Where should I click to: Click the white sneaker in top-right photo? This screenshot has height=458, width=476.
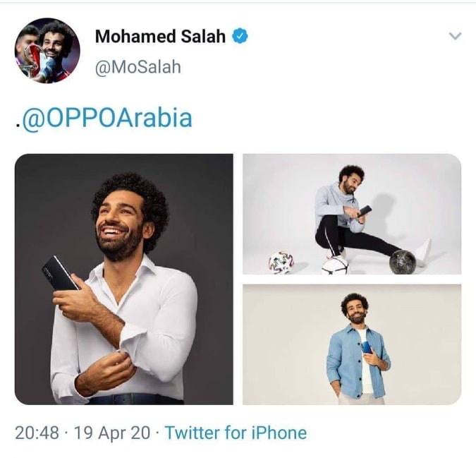[423, 252]
